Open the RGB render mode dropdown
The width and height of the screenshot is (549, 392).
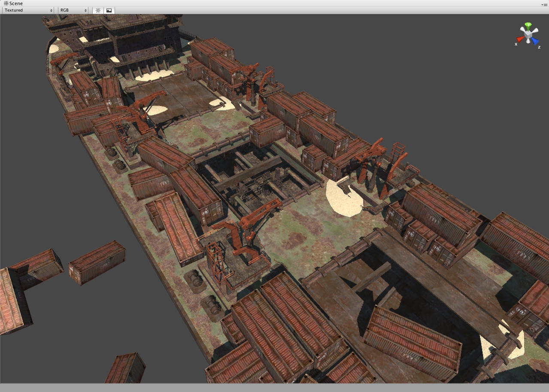point(73,10)
